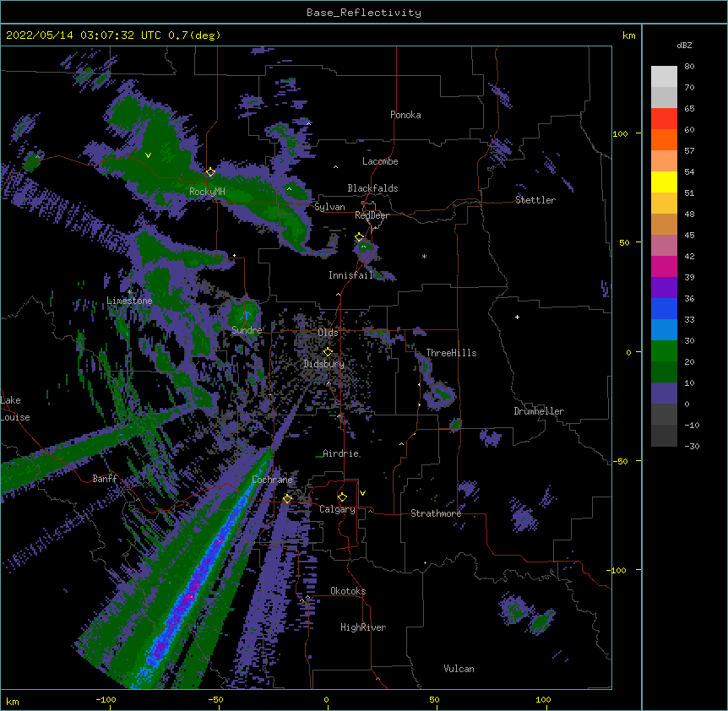Pick the red 60-65 dBZ legend swatch

pos(664,118)
